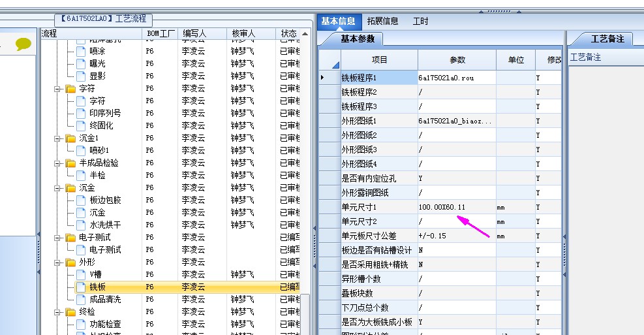Image resolution: width=644 pixels, height=335 pixels.
Task: Click the 单元尺寸1 value 100.00X60.11
Action: point(442,207)
